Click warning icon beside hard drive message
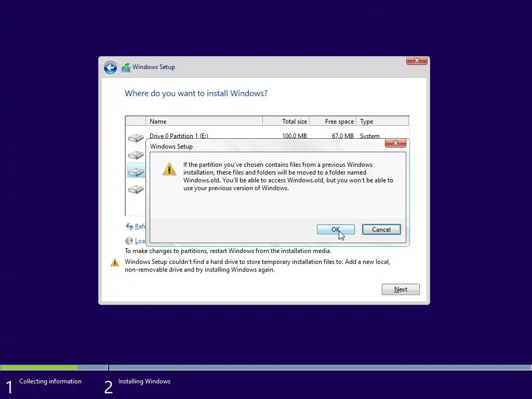Image resolution: width=532 pixels, height=399 pixels. coord(115,262)
